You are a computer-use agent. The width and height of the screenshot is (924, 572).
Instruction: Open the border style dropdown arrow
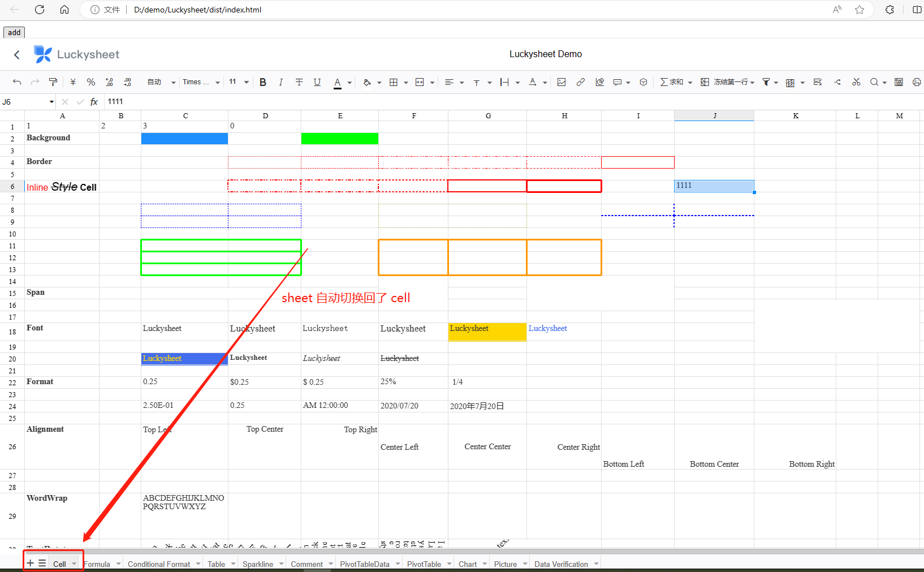click(405, 82)
